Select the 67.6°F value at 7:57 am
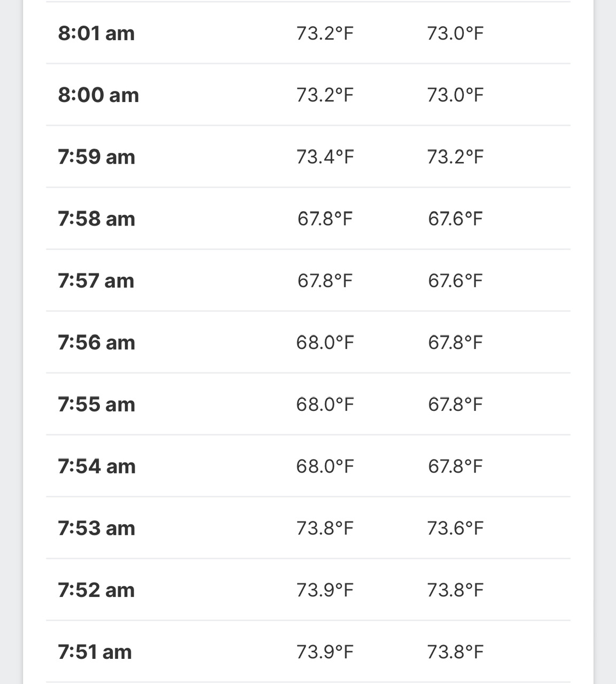 [x=455, y=281]
